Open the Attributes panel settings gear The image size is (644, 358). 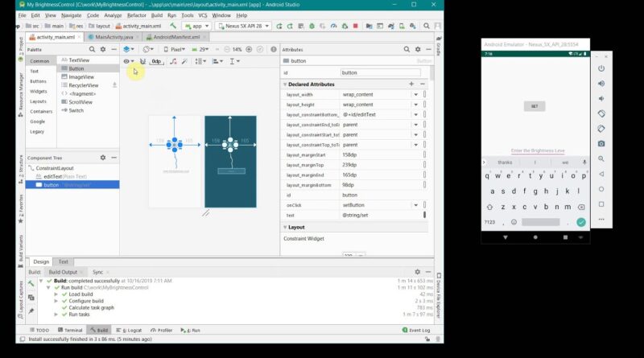click(x=418, y=49)
